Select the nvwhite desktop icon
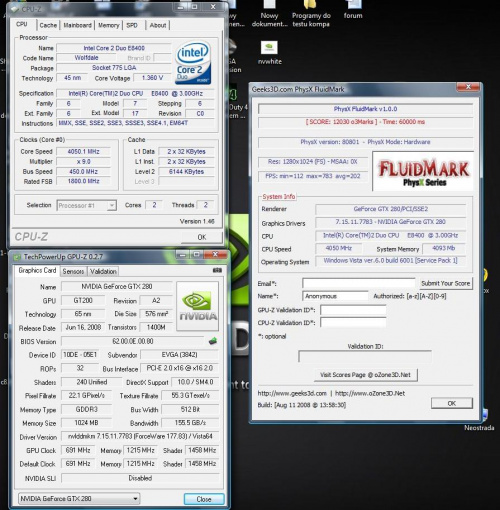The image size is (500, 510). point(269,52)
